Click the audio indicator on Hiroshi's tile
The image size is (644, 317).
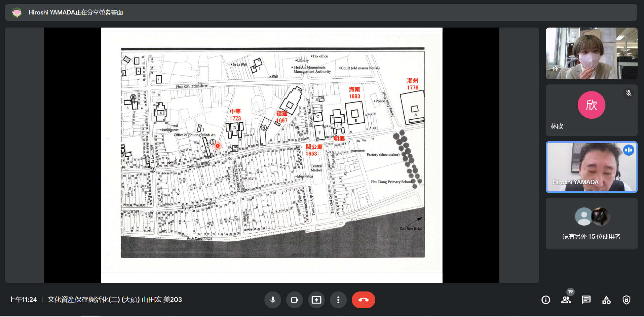[628, 150]
